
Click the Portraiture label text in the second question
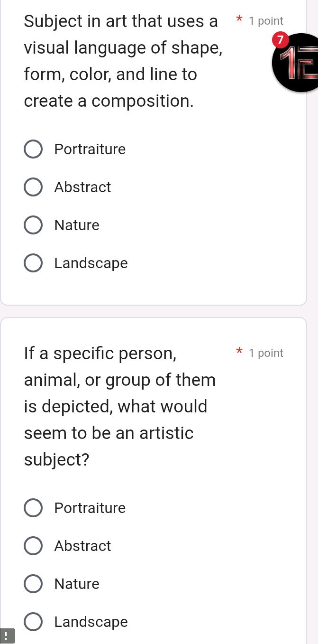(90, 508)
